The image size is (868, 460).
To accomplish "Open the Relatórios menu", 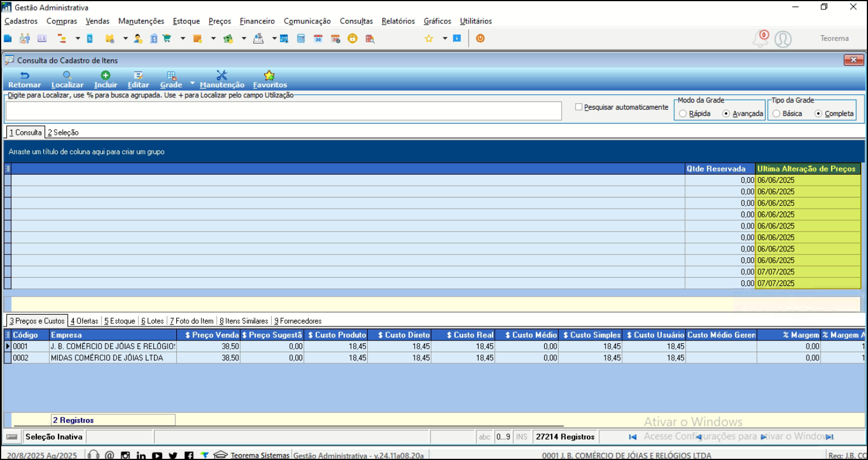I will [x=398, y=21].
